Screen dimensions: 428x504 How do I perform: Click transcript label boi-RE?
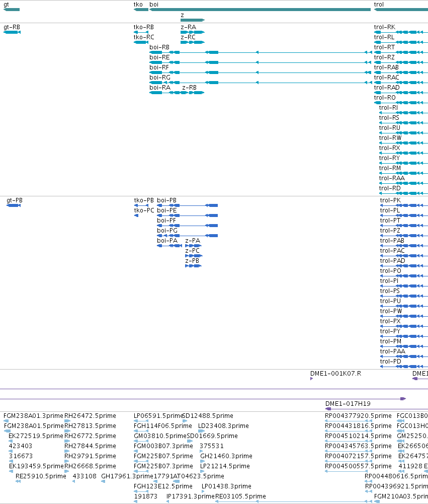click(x=159, y=57)
